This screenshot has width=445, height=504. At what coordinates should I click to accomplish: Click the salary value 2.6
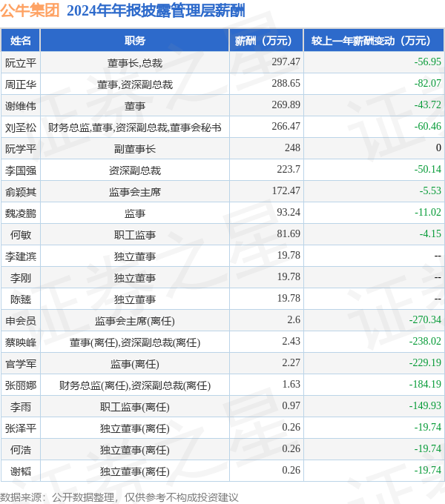pos(294,320)
